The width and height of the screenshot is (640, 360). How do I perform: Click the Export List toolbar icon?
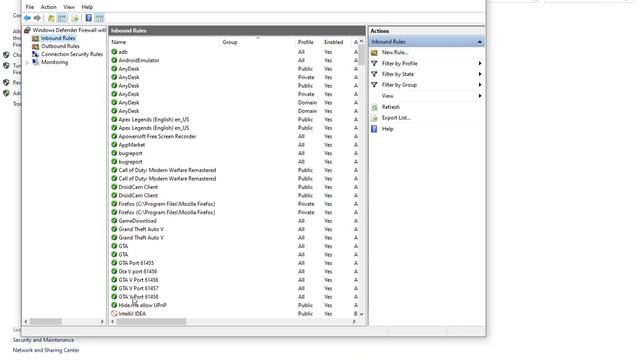(x=75, y=18)
